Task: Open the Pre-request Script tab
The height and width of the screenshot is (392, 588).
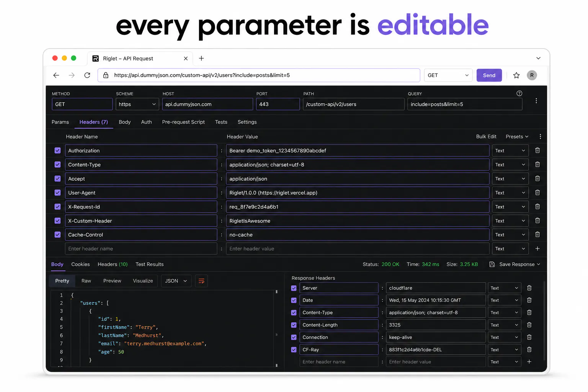Action: (x=183, y=122)
